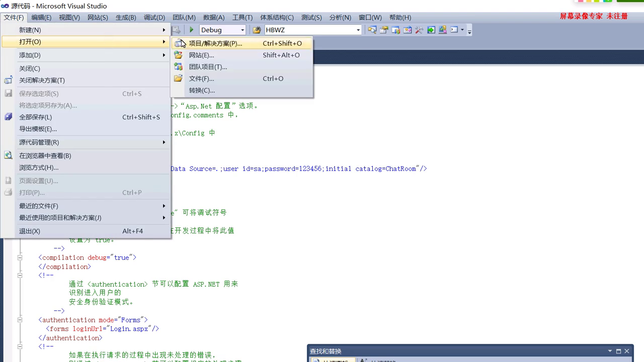Open toolbar options overflow arrow
Viewport: 644px width, 362px height.
(x=469, y=31)
